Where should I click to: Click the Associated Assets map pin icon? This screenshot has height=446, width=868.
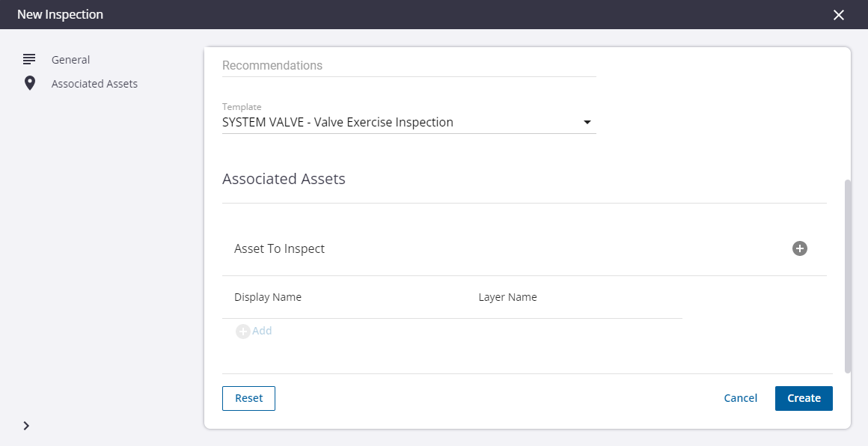30,83
